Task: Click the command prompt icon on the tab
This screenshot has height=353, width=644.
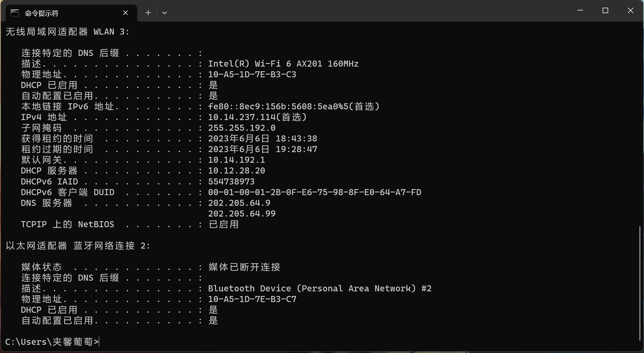Action: (15, 13)
